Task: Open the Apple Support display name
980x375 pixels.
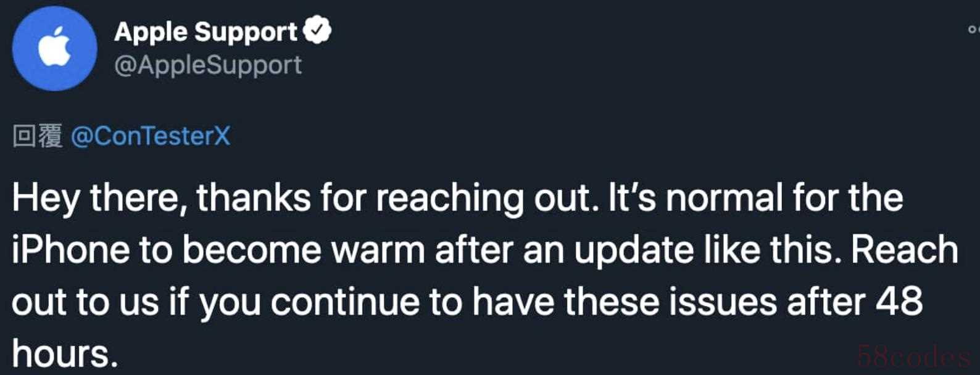Action: pyautogui.click(x=206, y=31)
